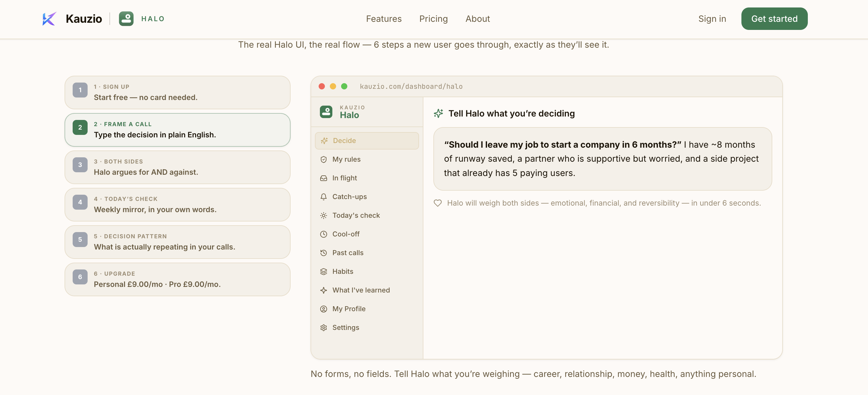Click the Halo logo icon in dashboard sidebar
Image resolution: width=868 pixels, height=395 pixels.
[326, 112]
